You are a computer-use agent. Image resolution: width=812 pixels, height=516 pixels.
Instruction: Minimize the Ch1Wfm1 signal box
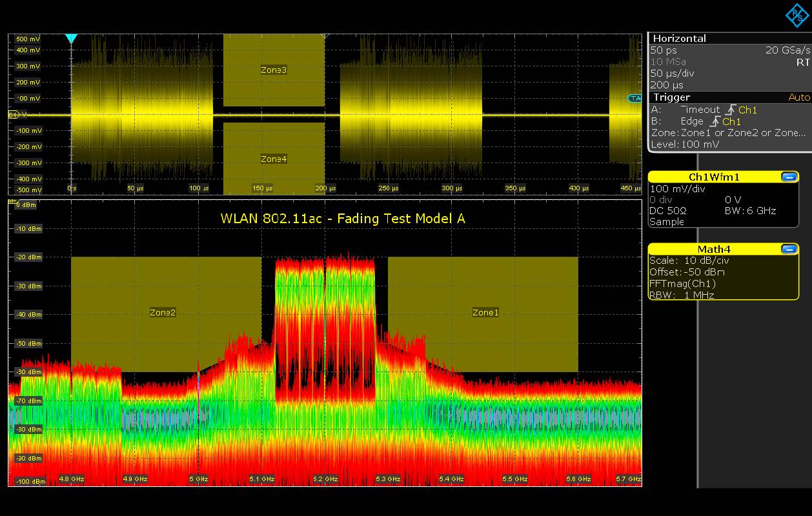[x=788, y=177]
